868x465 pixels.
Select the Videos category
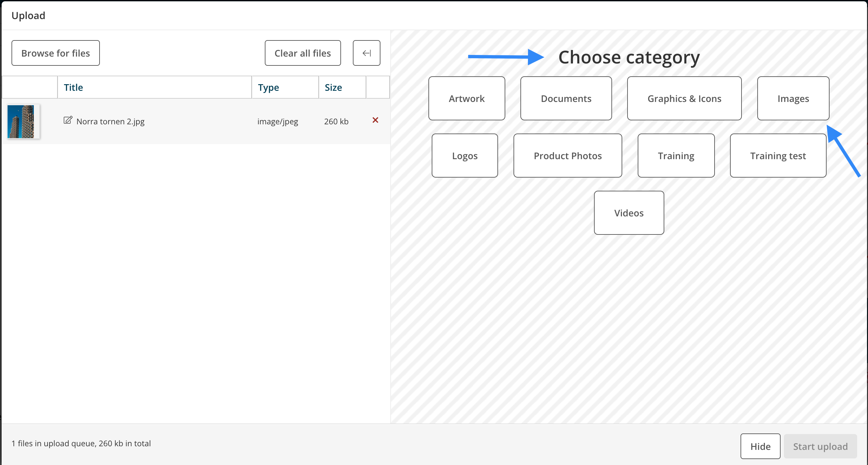629,213
